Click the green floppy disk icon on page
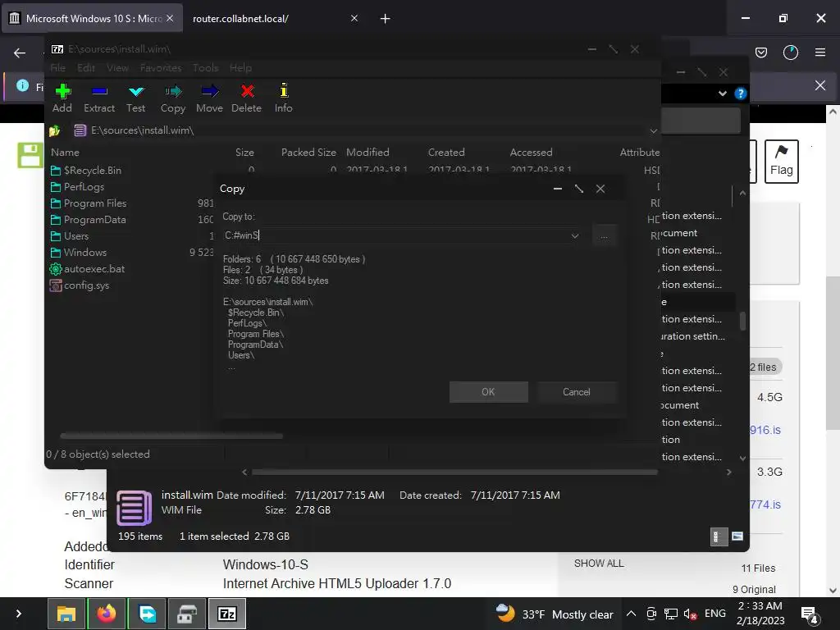This screenshot has width=840, height=630. point(30,155)
